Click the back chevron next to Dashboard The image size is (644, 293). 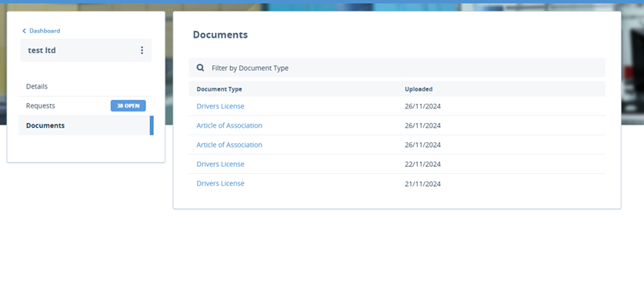point(24,31)
